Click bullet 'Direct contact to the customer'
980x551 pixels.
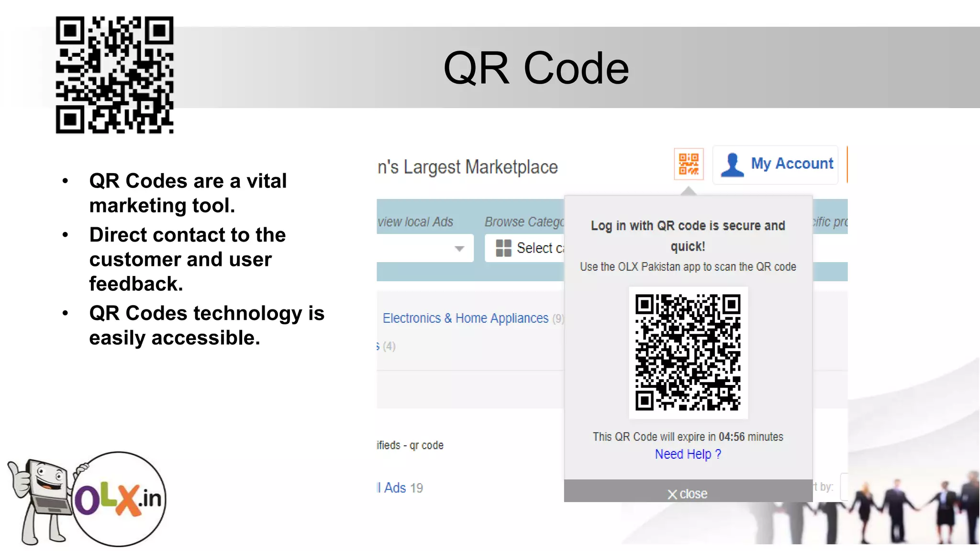tap(188, 259)
